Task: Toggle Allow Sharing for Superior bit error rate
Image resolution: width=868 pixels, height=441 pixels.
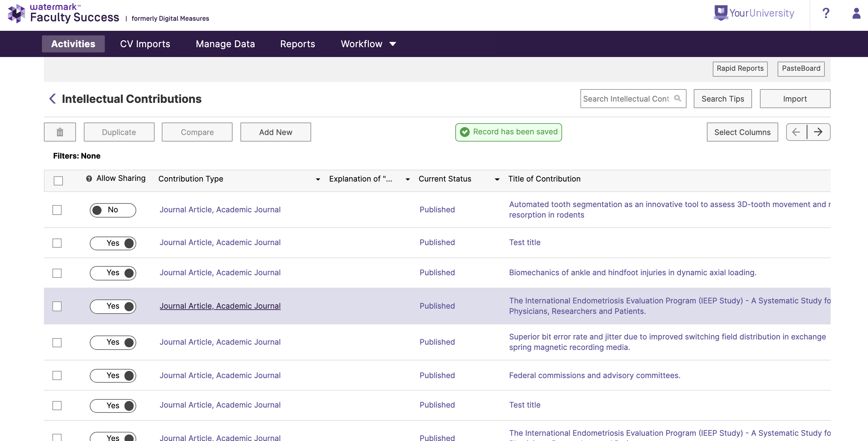Action: 113,343
